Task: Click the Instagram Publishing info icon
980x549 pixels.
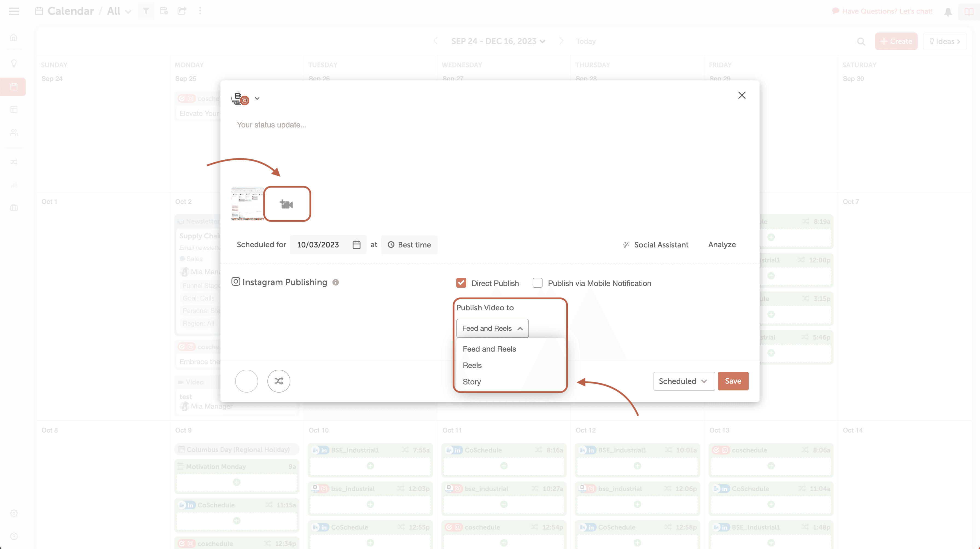Action: coord(335,282)
